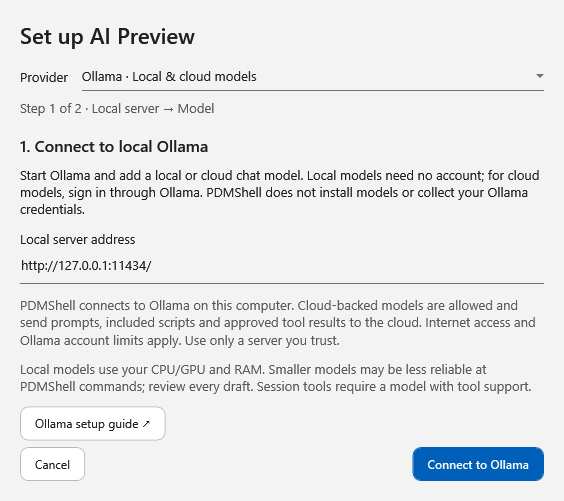The image size is (564, 501).
Task: Click the Local server address input field
Action: pyautogui.click(x=282, y=267)
